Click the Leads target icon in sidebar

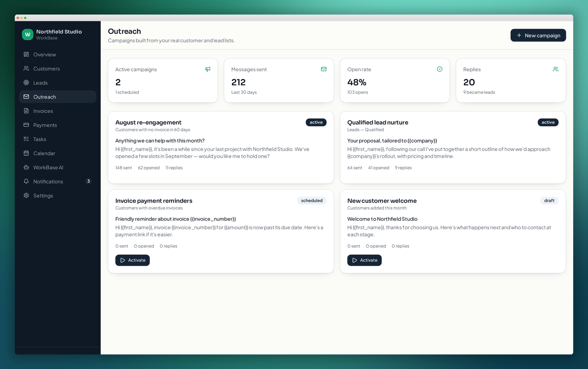point(26,83)
